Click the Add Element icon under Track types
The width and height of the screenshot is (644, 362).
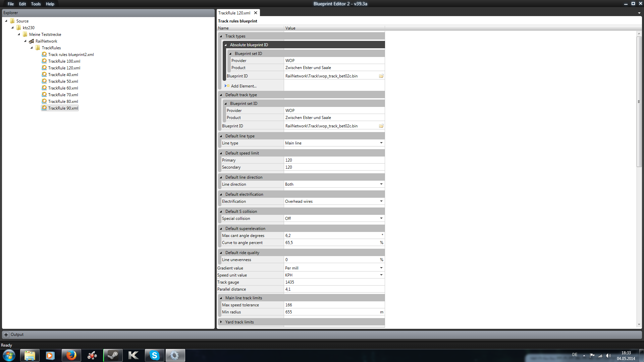click(x=227, y=86)
